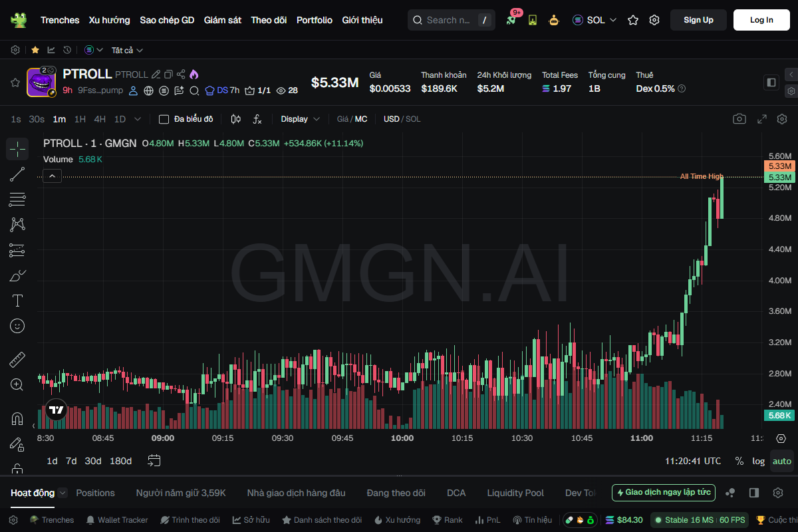Image resolution: width=798 pixels, height=532 pixels.
Task: Open the rocket notifications icon
Action: 511,20
